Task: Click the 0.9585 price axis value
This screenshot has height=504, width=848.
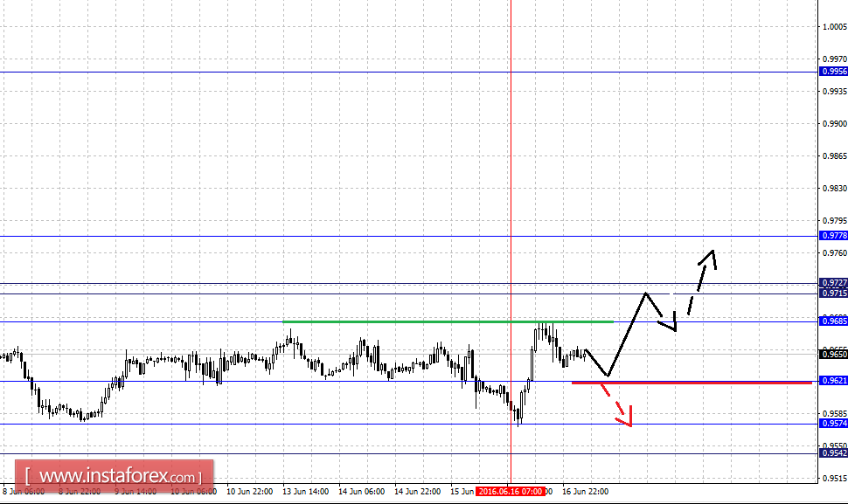Action: [835, 414]
